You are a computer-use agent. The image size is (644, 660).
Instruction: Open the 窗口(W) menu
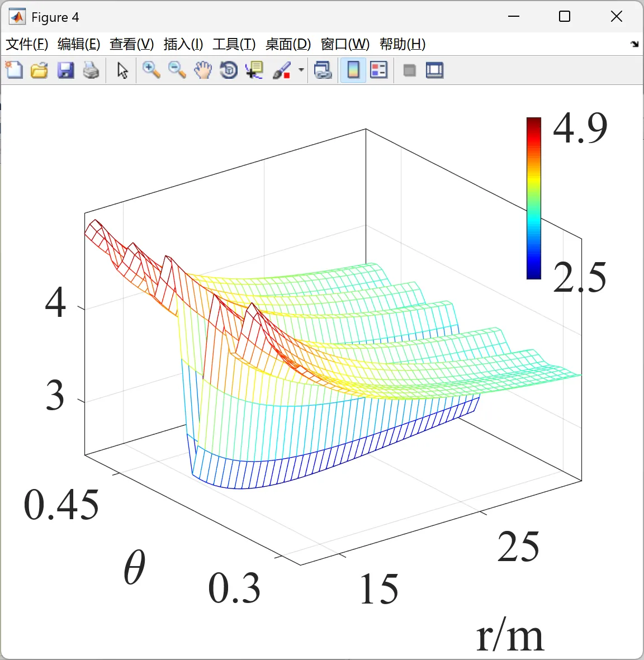(345, 44)
